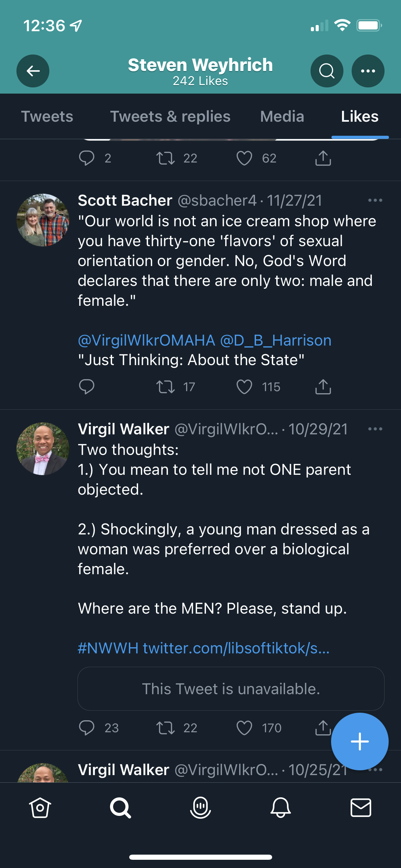This screenshot has width=401, height=868.
Task: Open profile search magnifier icon
Action: (327, 71)
